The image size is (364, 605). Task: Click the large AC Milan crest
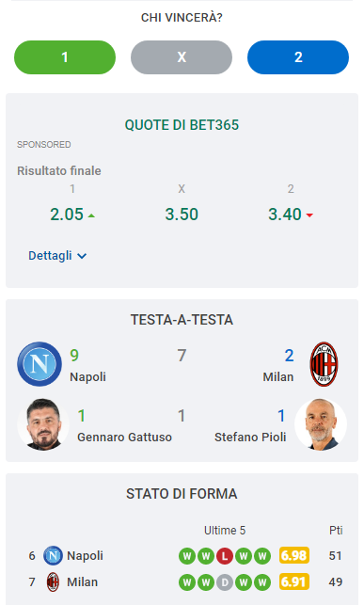pyautogui.click(x=324, y=364)
